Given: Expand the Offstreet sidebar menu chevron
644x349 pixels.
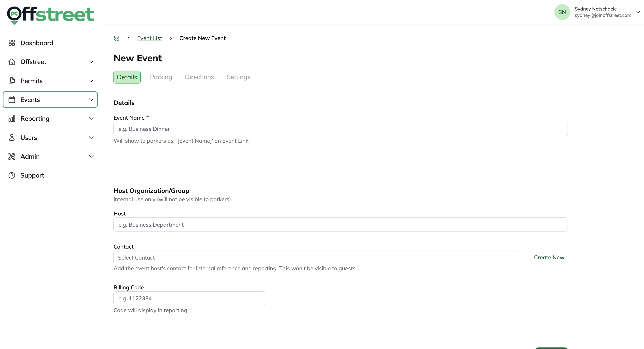Looking at the screenshot, I should 91,62.
